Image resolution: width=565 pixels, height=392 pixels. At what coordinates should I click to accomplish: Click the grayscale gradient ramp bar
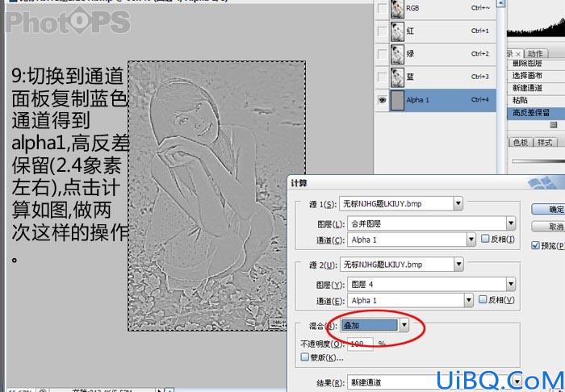538,161
